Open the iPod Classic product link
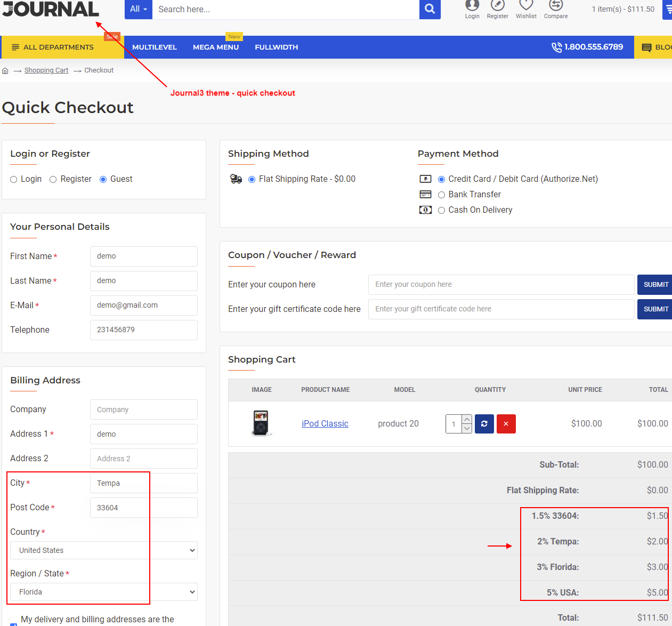Screen dimensions: 672x626 (325, 424)
